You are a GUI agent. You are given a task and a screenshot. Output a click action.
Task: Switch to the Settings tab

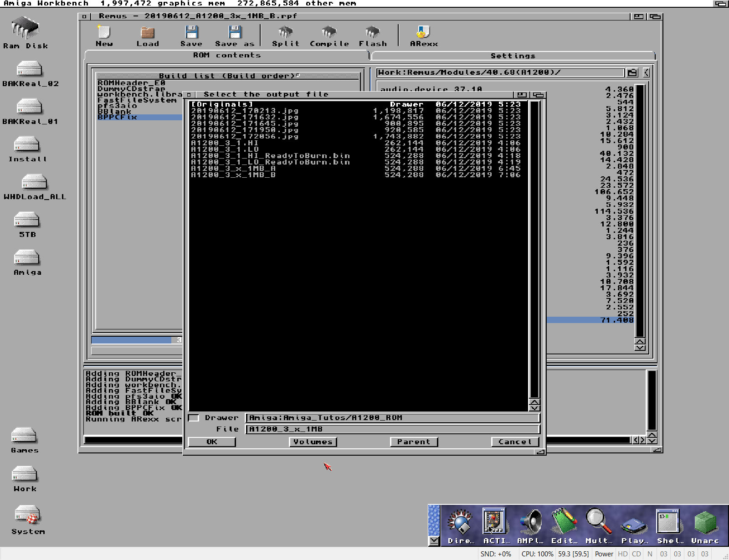point(513,56)
